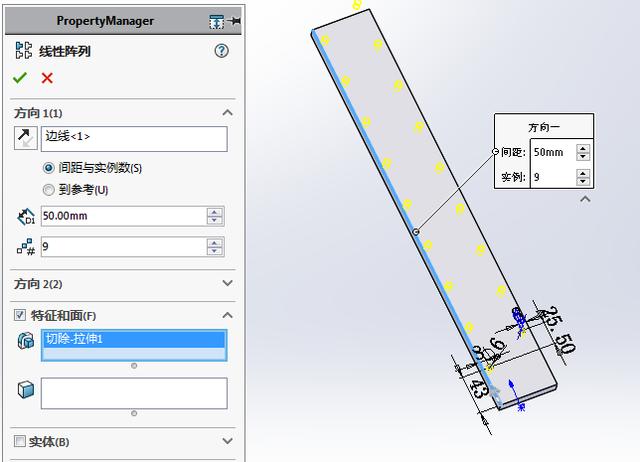Expand the 方向 2(2) section
Screen dimensions: 640x462
pyautogui.click(x=227, y=283)
